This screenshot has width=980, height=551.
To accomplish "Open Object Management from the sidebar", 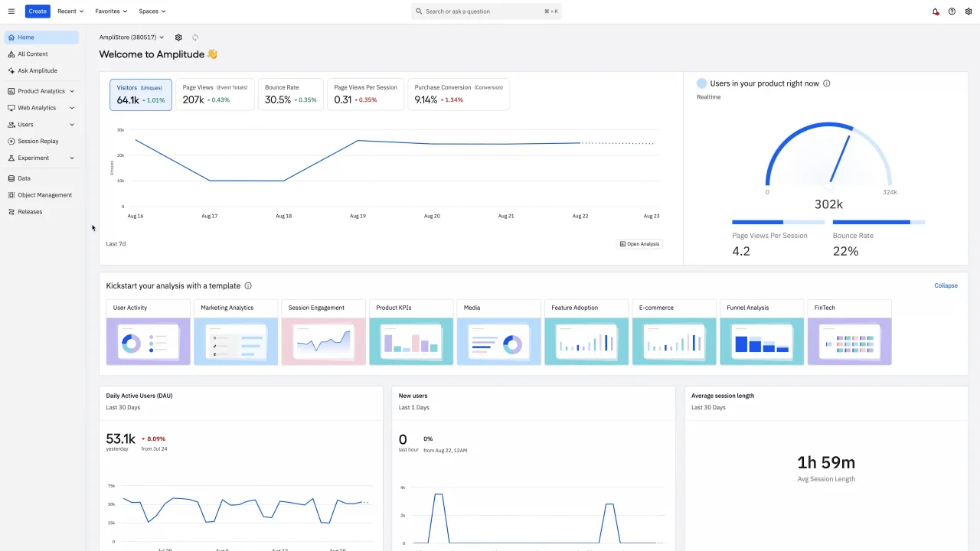I will click(44, 194).
